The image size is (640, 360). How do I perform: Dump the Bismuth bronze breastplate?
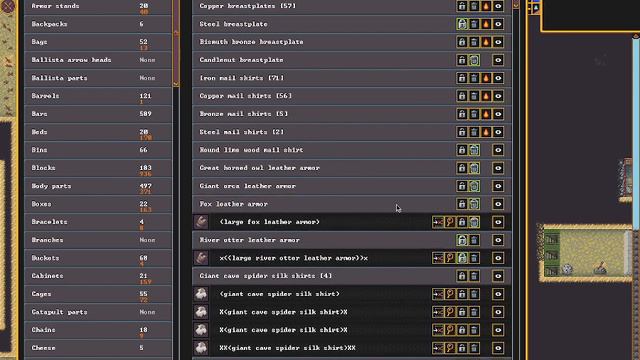pyautogui.click(x=474, y=42)
